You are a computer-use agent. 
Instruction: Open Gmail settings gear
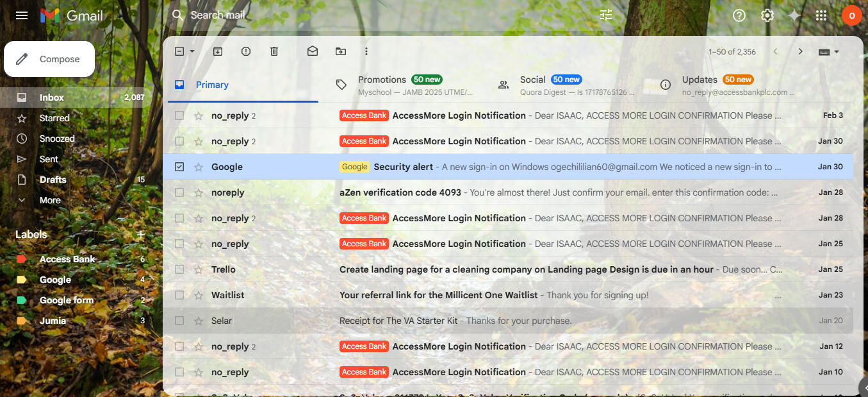pyautogui.click(x=767, y=15)
